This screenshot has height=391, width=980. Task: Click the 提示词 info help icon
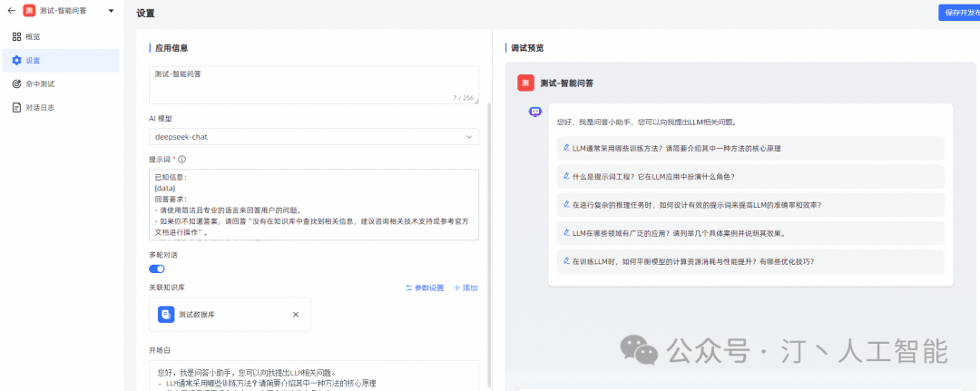point(182,159)
